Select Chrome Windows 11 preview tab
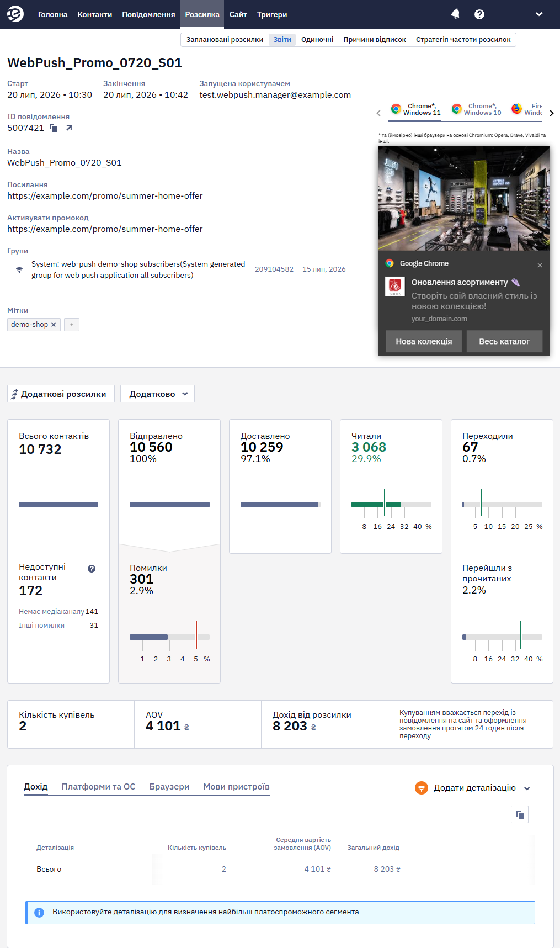The width and height of the screenshot is (560, 948). point(416,109)
